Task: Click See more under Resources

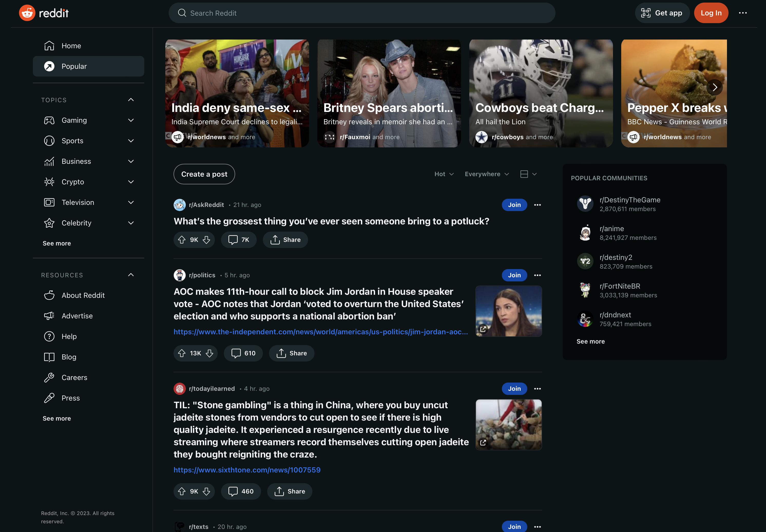Action: coord(57,418)
